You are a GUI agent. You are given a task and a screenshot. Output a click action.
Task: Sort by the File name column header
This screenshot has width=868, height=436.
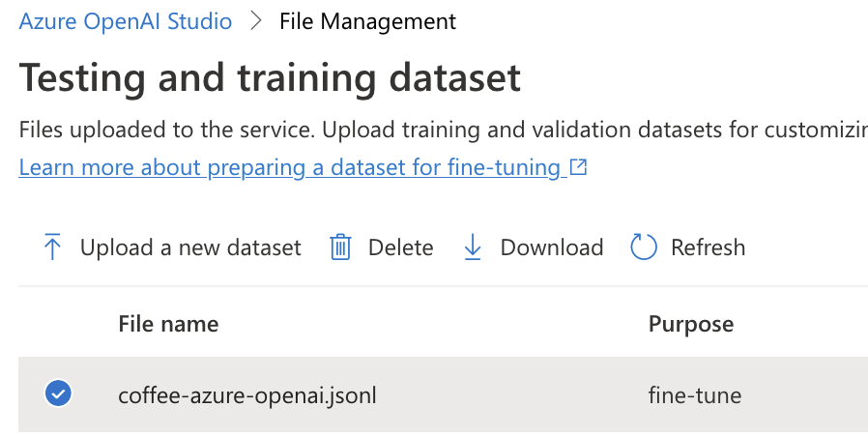point(168,324)
